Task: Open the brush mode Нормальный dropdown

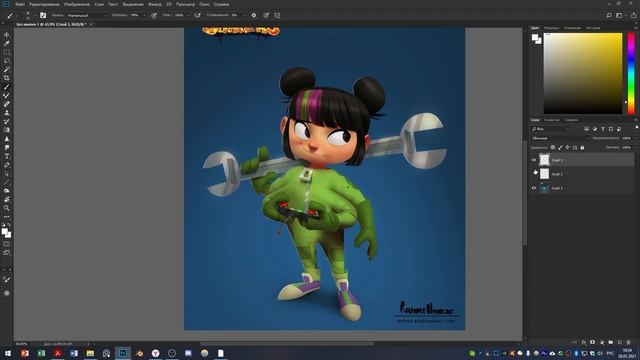Action: pyautogui.click(x=87, y=15)
